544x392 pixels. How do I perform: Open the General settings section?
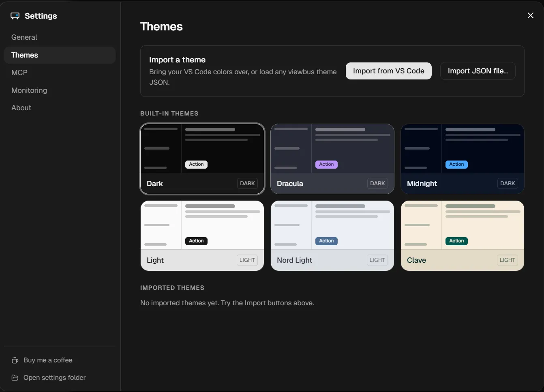click(x=60, y=37)
